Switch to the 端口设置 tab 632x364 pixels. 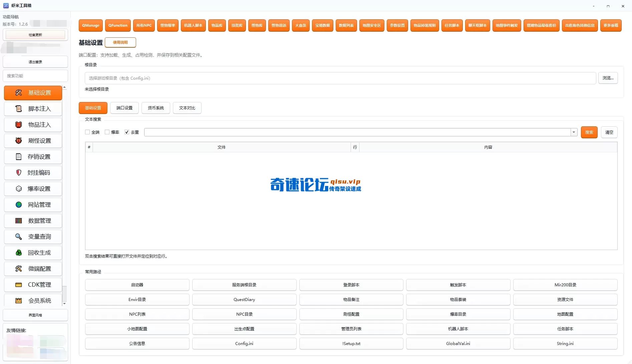coord(124,108)
